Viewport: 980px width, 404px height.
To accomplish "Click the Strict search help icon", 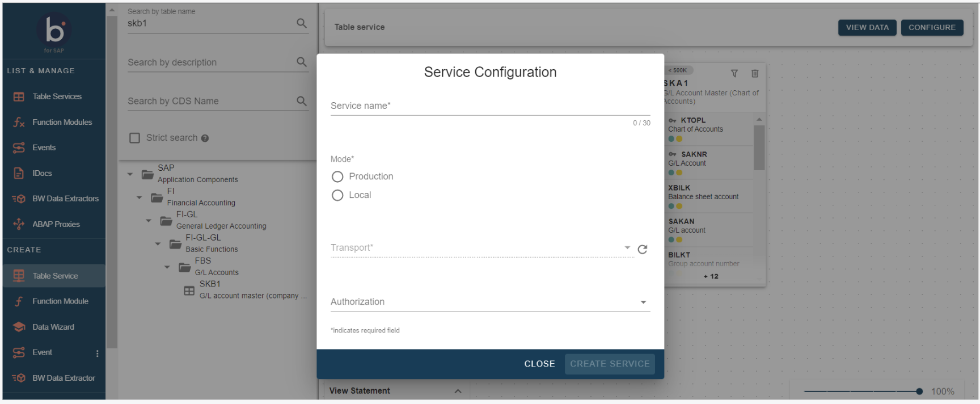I will [x=205, y=138].
